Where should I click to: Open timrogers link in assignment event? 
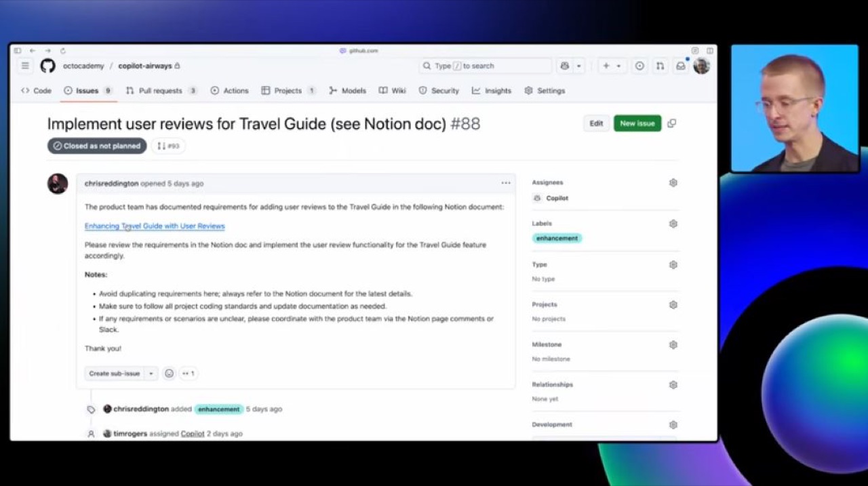[130, 434]
